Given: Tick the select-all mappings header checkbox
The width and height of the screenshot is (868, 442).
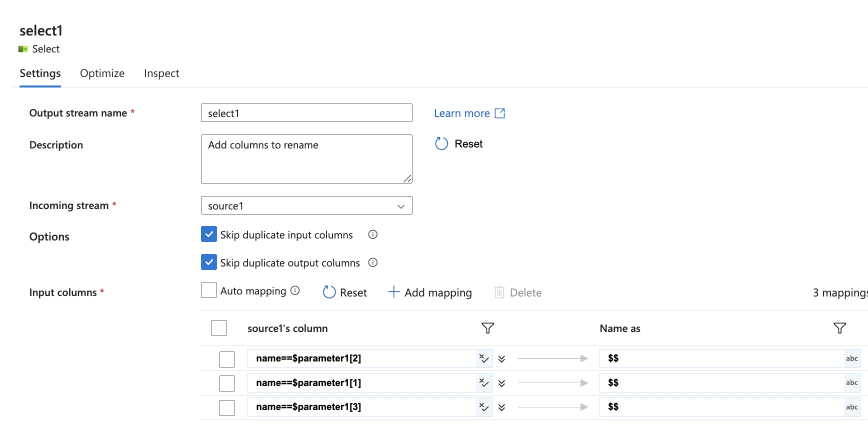Looking at the screenshot, I should (219, 328).
